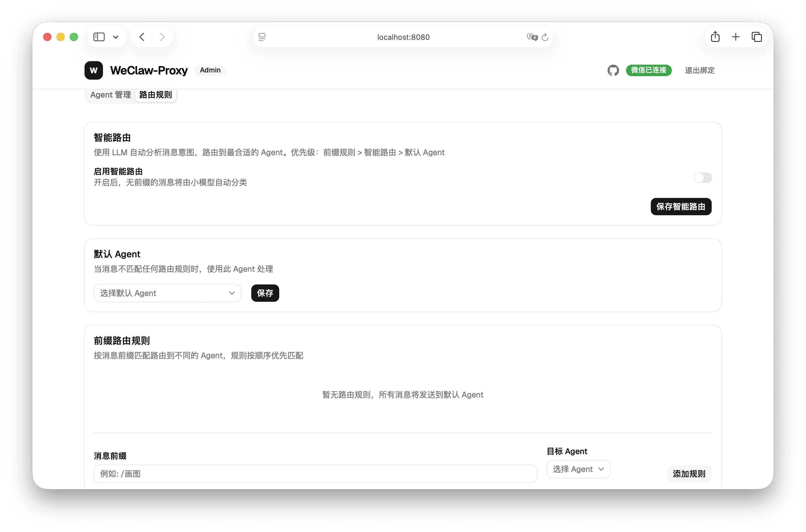Click the 退出绑定 link
The height and width of the screenshot is (532, 806).
point(700,70)
